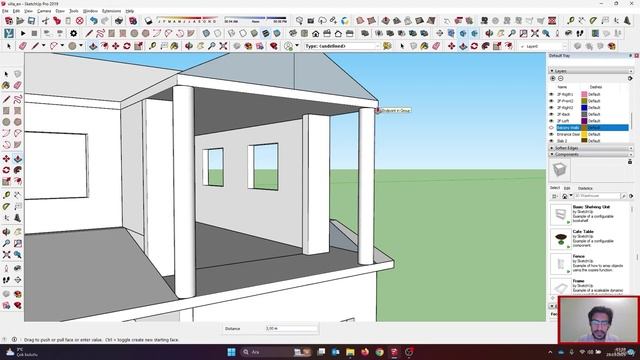Click the red circled X Erase icon

[x=80, y=20]
